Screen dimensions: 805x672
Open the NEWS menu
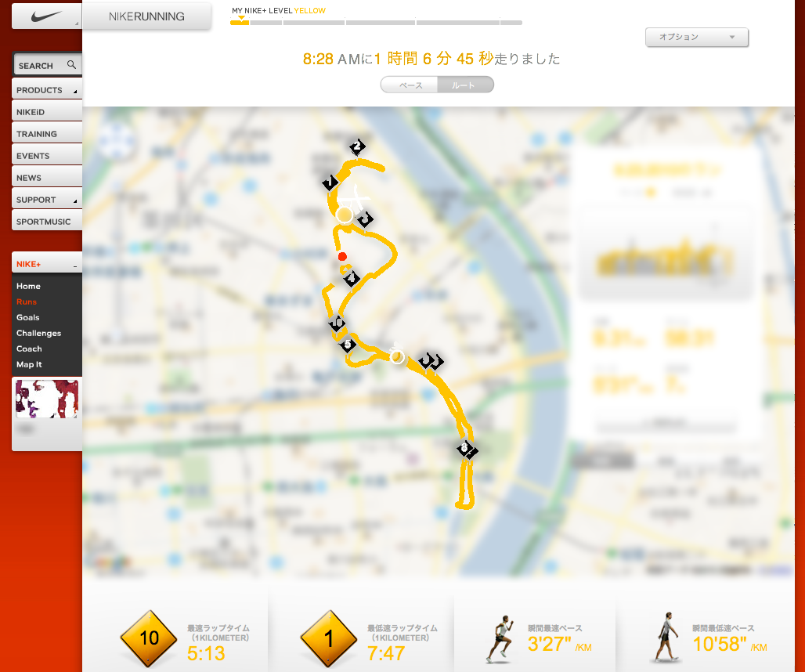(x=47, y=178)
